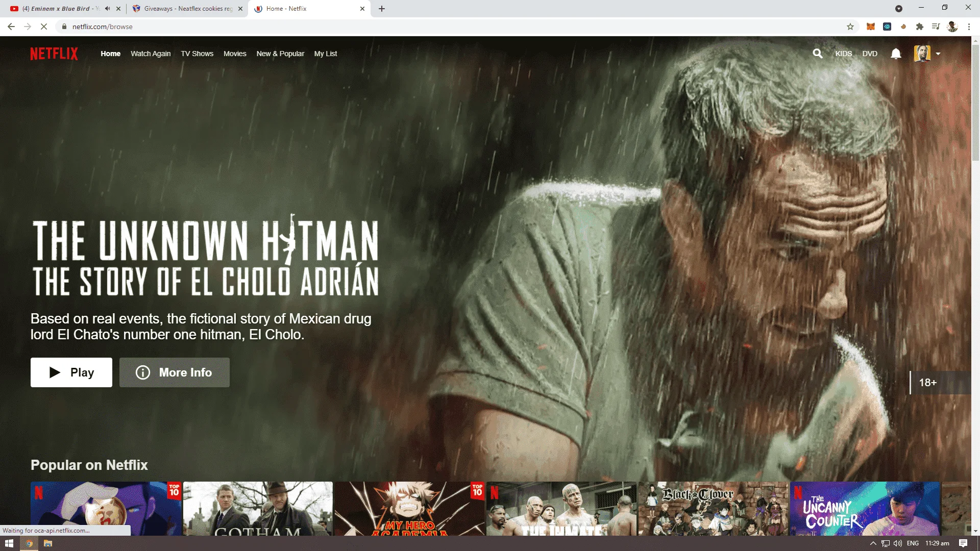980x551 pixels.
Task: Open The Inmate thumbnail
Action: tap(561, 509)
